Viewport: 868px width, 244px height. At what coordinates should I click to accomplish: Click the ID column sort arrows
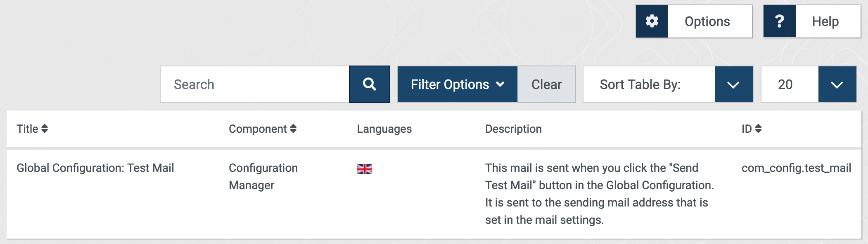point(758,129)
